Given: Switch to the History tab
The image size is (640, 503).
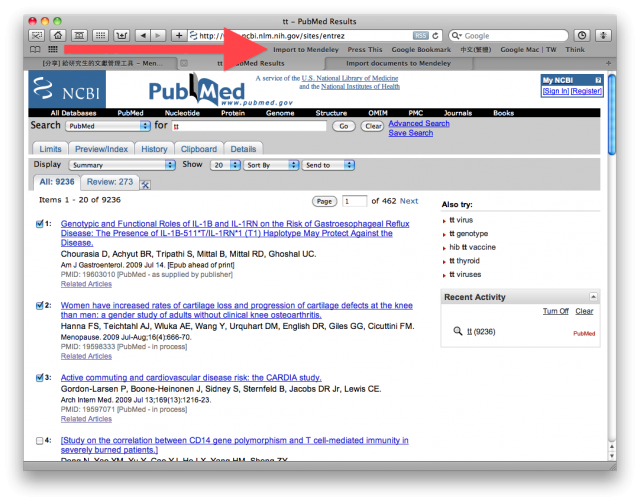Looking at the screenshot, I should point(154,149).
